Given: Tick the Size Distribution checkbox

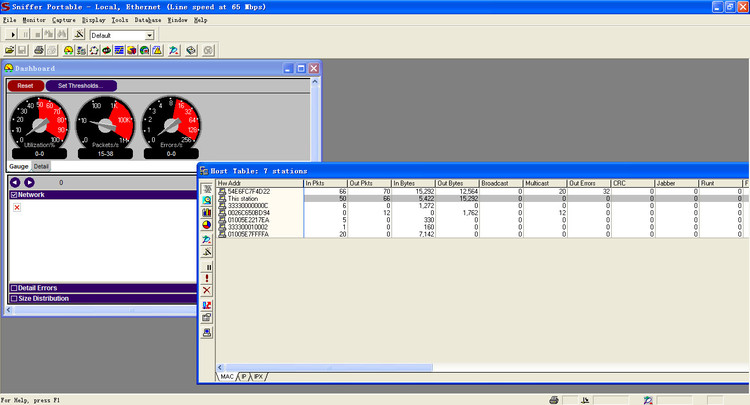Looking at the screenshot, I should tap(14, 298).
